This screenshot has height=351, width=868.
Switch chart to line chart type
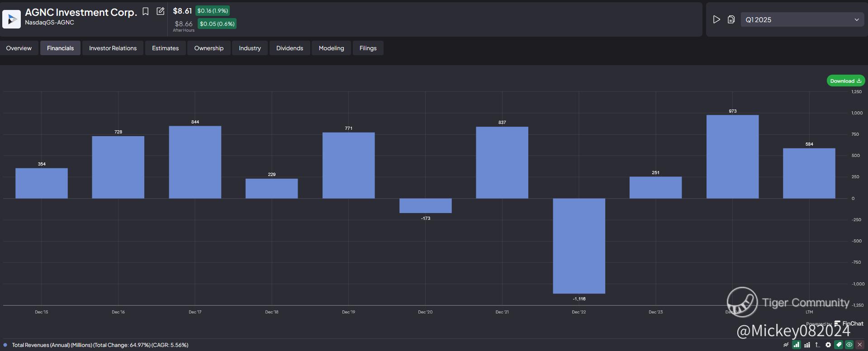pos(786,345)
